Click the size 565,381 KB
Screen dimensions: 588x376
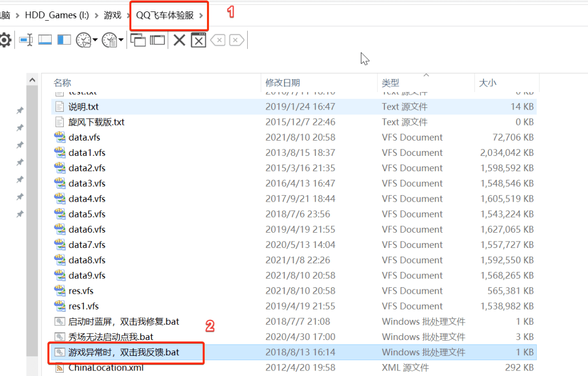click(x=511, y=291)
